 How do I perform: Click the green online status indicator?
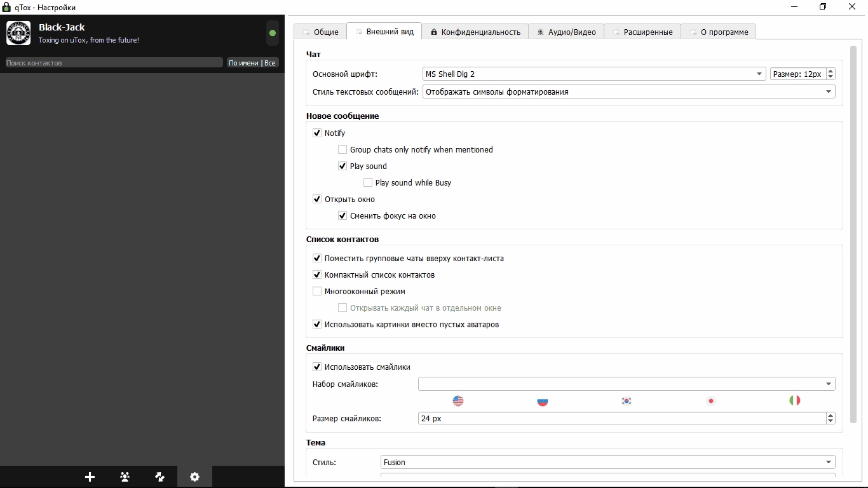coord(273,33)
